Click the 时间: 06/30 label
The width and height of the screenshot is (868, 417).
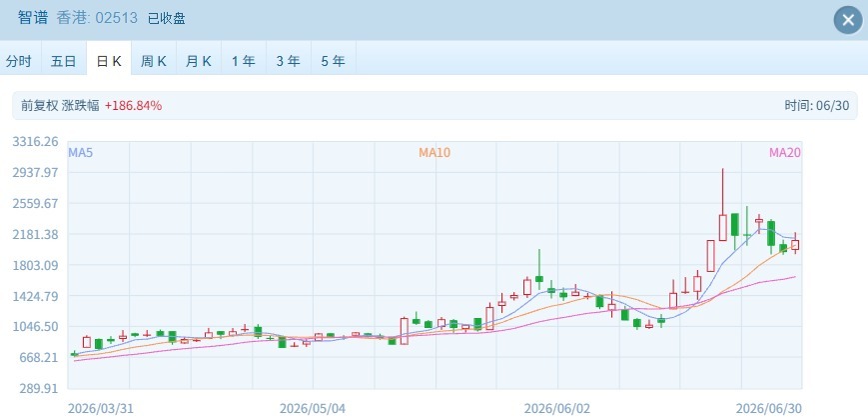point(816,105)
